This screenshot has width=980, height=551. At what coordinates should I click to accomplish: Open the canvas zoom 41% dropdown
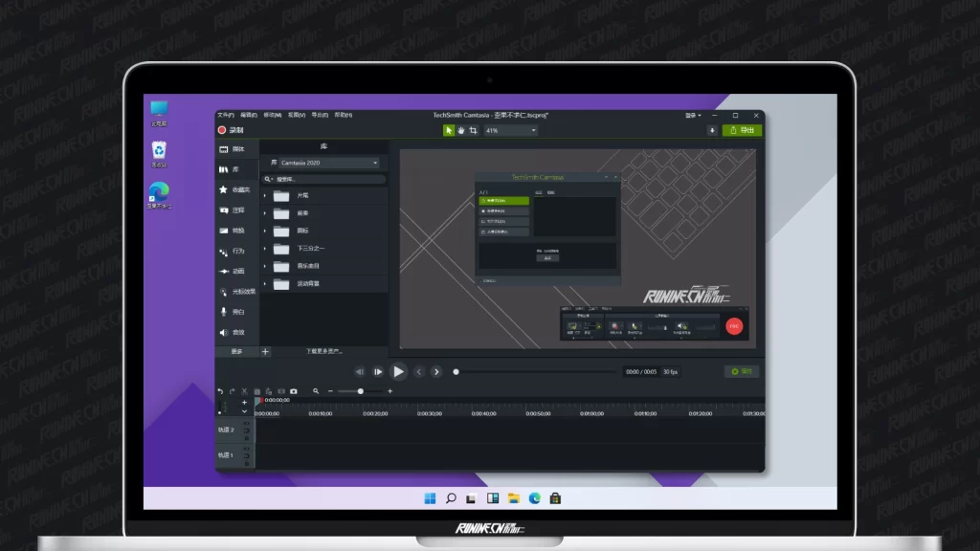pyautogui.click(x=510, y=130)
